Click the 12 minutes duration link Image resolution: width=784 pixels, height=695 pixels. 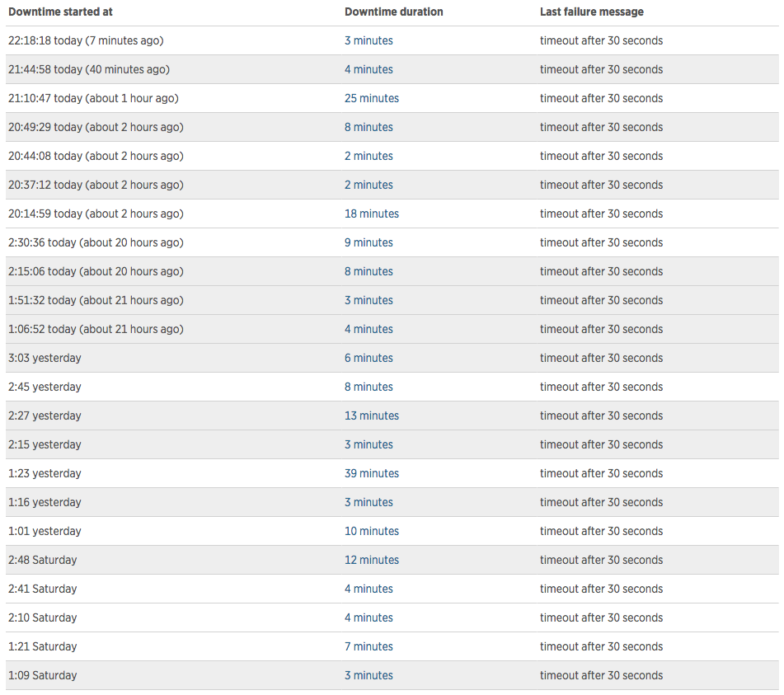pos(371,560)
